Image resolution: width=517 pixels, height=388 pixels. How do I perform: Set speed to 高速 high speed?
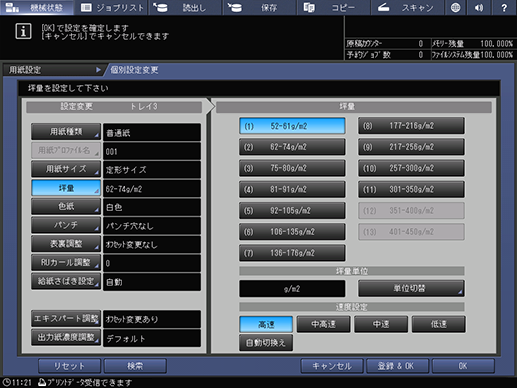pyautogui.click(x=266, y=324)
